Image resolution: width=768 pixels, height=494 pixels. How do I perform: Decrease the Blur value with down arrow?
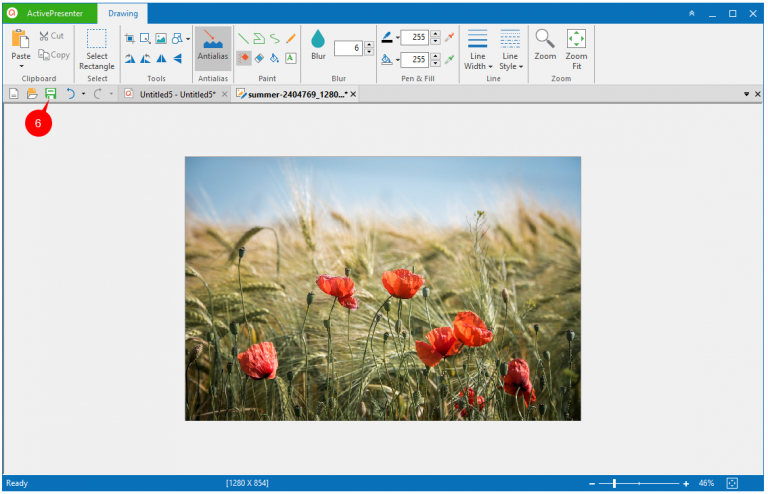[369, 52]
